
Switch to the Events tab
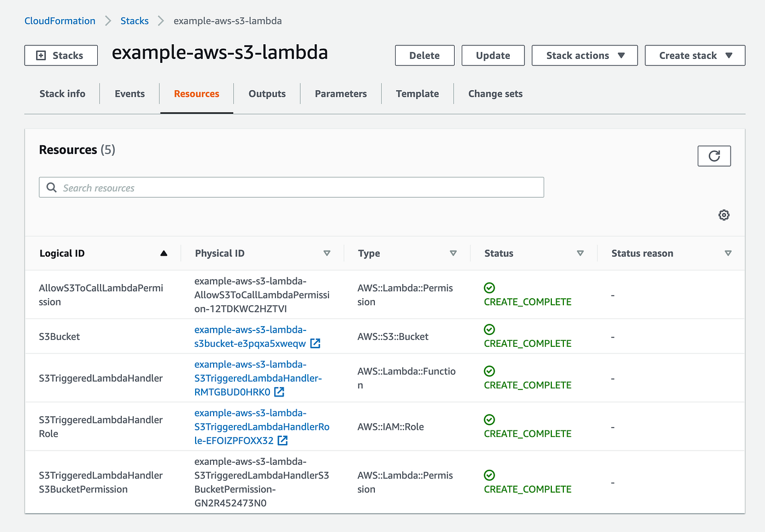point(130,93)
